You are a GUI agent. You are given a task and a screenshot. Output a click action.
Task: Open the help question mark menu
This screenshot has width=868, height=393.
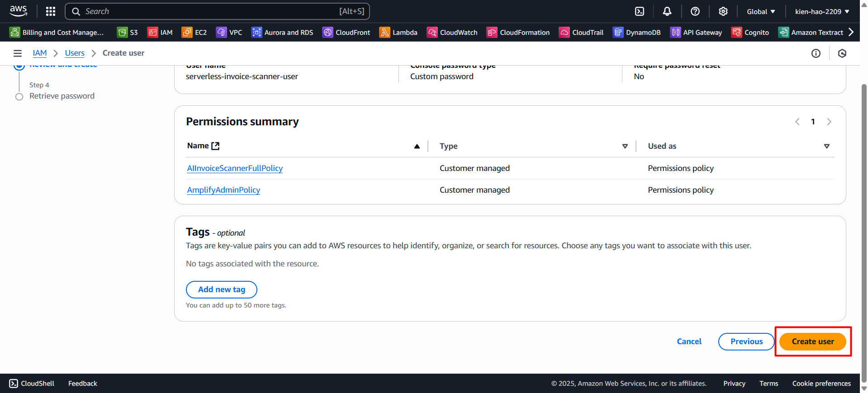click(695, 11)
